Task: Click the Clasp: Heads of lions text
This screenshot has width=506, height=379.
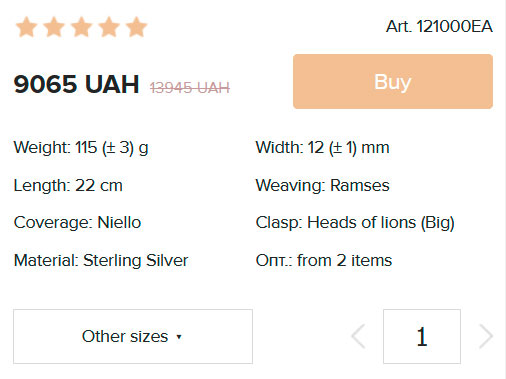Action: tap(355, 223)
